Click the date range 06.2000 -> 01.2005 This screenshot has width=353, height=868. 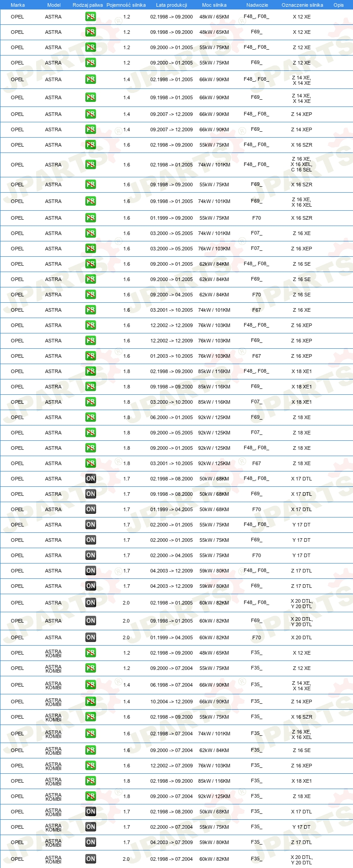172,417
